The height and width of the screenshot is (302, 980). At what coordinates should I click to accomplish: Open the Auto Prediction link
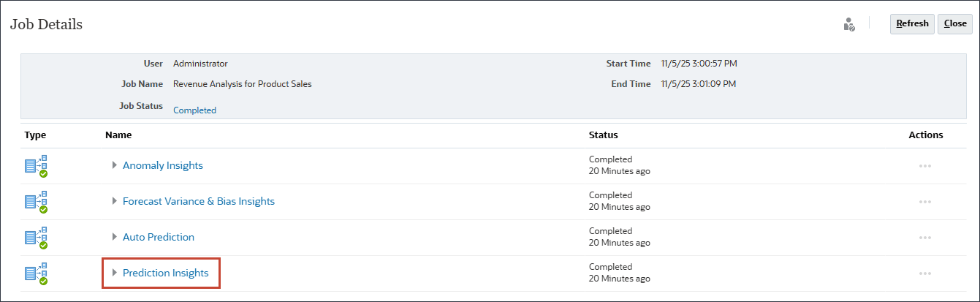158,237
